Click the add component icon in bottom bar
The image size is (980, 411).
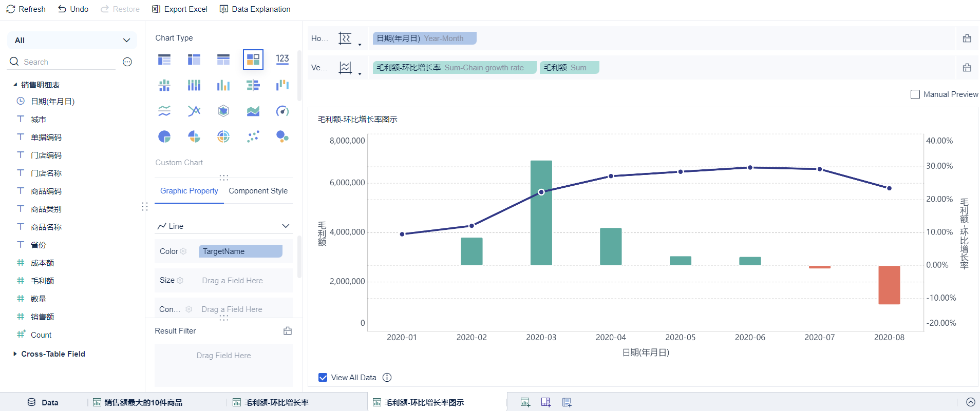[x=525, y=402]
